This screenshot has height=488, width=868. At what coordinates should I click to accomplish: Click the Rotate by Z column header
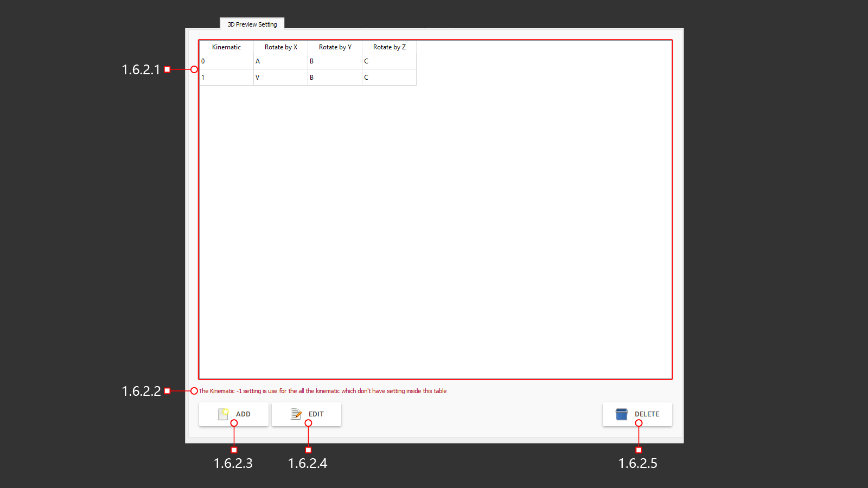tap(389, 47)
